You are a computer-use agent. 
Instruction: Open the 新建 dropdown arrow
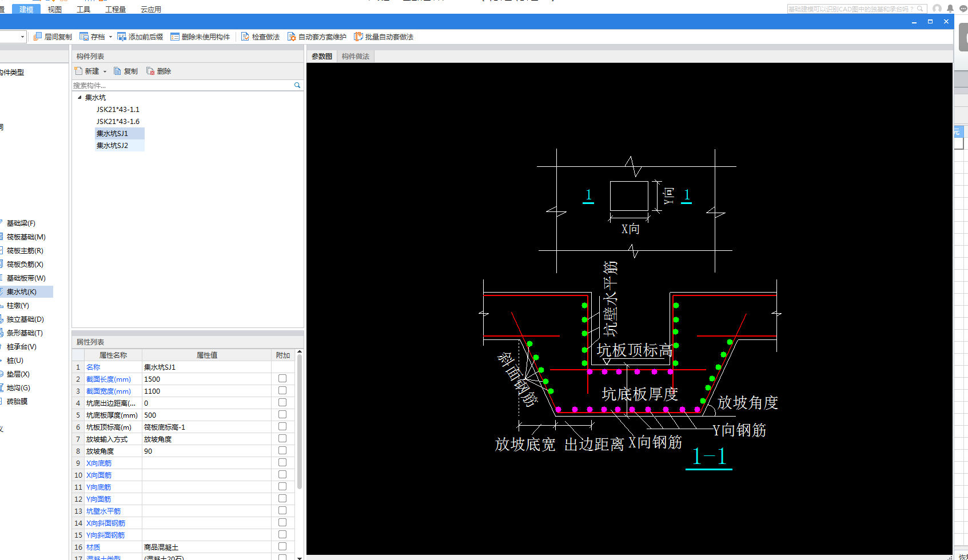point(105,71)
